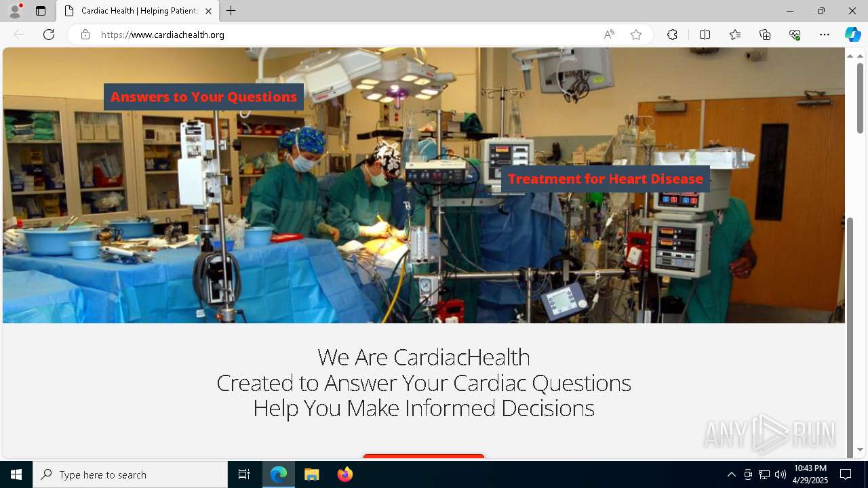Open File Explorer from taskbar

coord(312,474)
